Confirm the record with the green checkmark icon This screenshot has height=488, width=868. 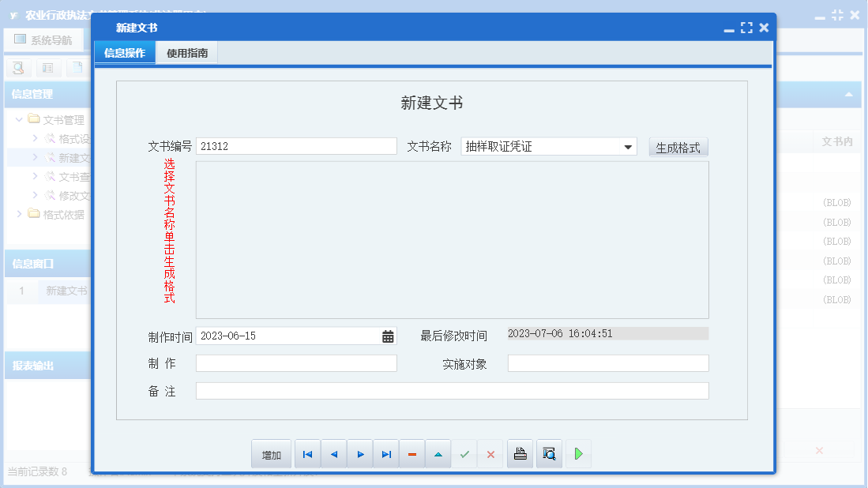464,453
